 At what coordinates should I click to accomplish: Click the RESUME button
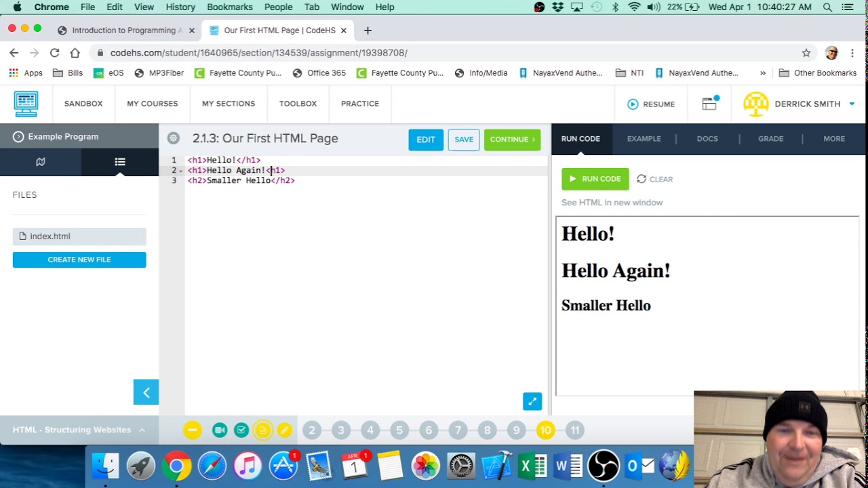coord(651,104)
